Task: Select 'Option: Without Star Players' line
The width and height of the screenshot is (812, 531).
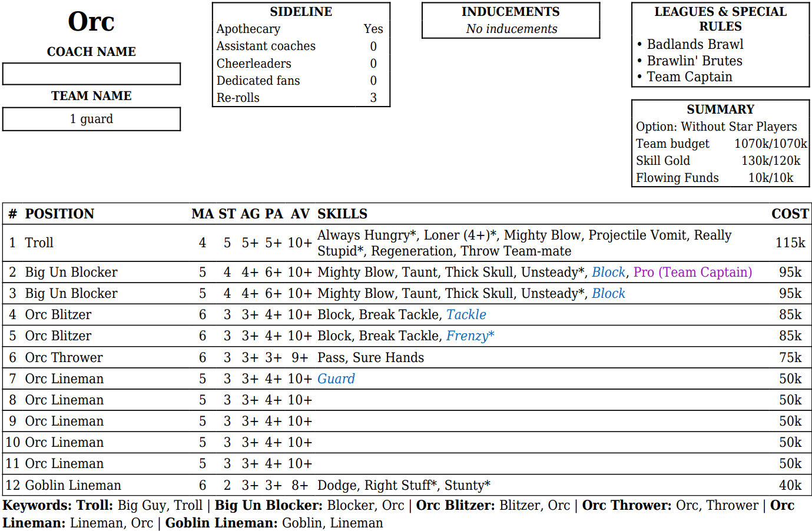Action: point(717,127)
